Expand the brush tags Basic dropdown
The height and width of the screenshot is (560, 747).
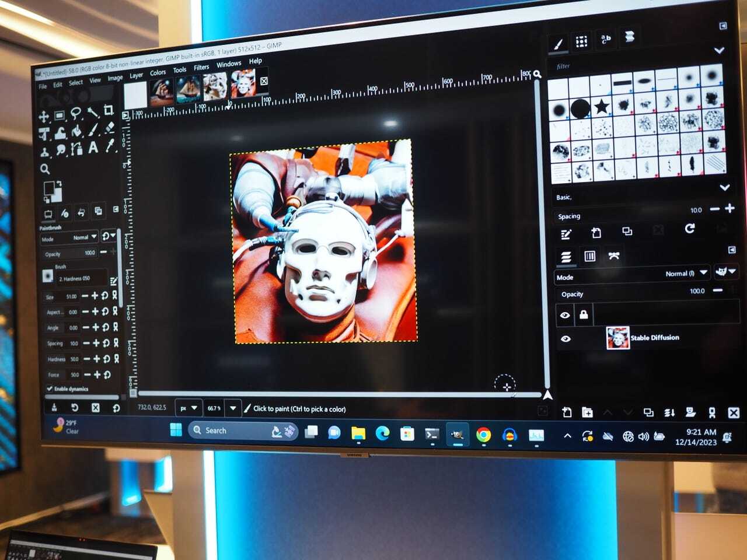724,187
